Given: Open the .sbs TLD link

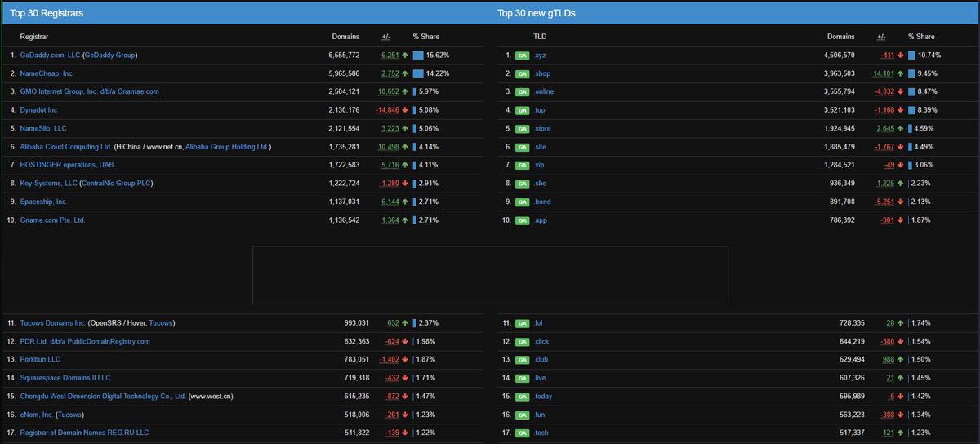Looking at the screenshot, I should pos(541,183).
